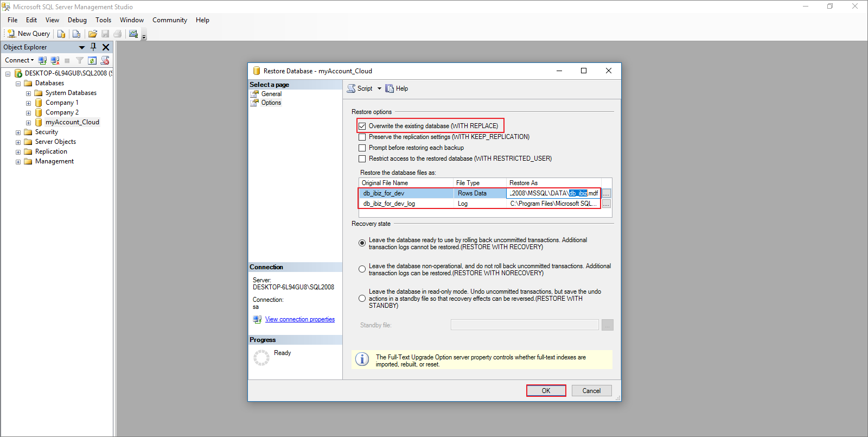Select the RESTORE WITH STANDBY radio option

[362, 298]
